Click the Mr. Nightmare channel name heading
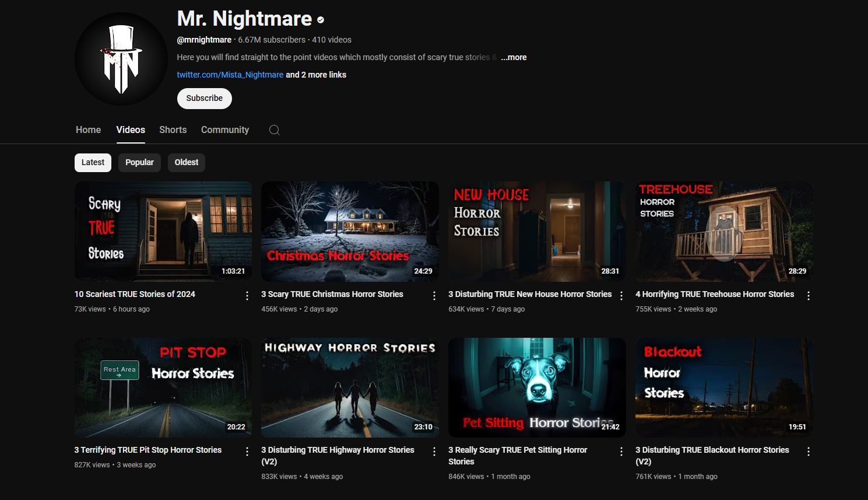 (x=244, y=19)
